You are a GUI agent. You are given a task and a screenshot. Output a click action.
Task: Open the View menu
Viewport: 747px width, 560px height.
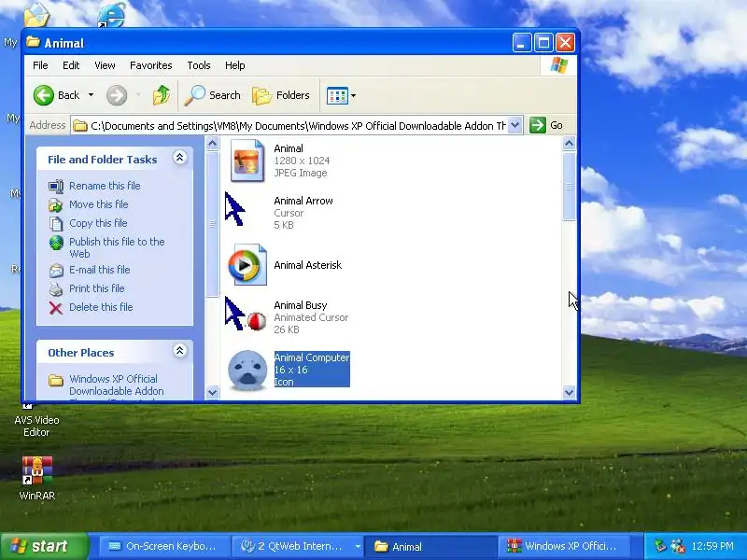[x=105, y=65]
